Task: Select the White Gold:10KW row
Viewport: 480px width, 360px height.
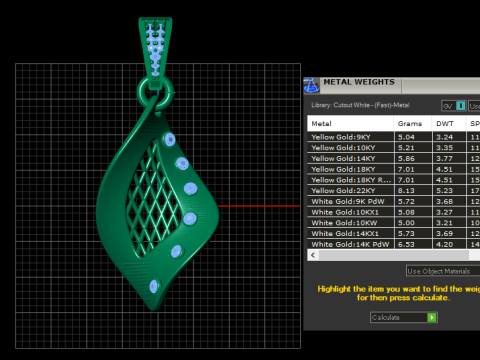Action: (393, 223)
